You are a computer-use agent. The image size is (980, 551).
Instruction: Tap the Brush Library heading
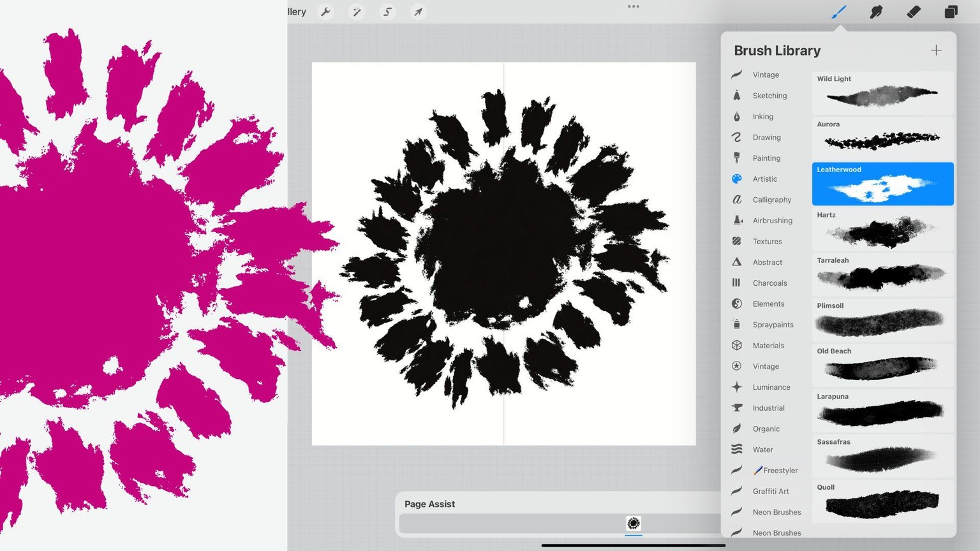777,50
